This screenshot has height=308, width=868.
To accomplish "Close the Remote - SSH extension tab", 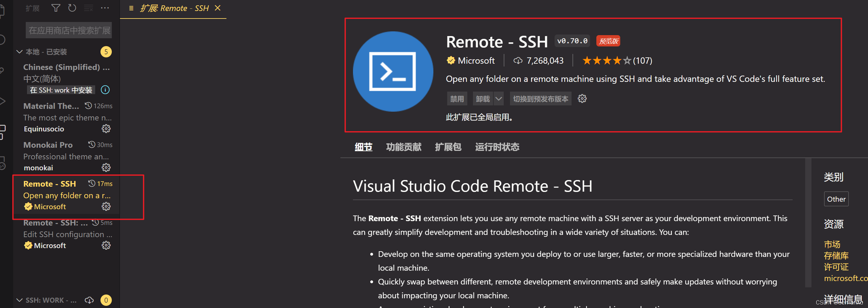I will 218,8.
